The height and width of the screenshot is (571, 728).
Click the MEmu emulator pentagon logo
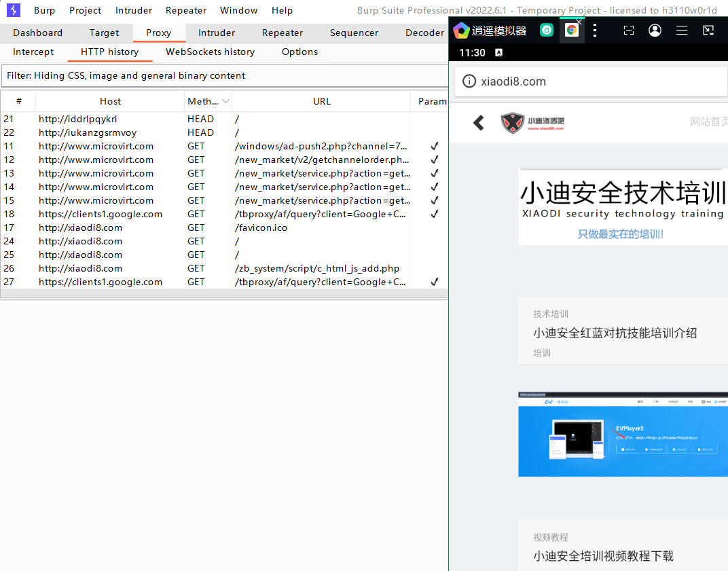point(460,31)
